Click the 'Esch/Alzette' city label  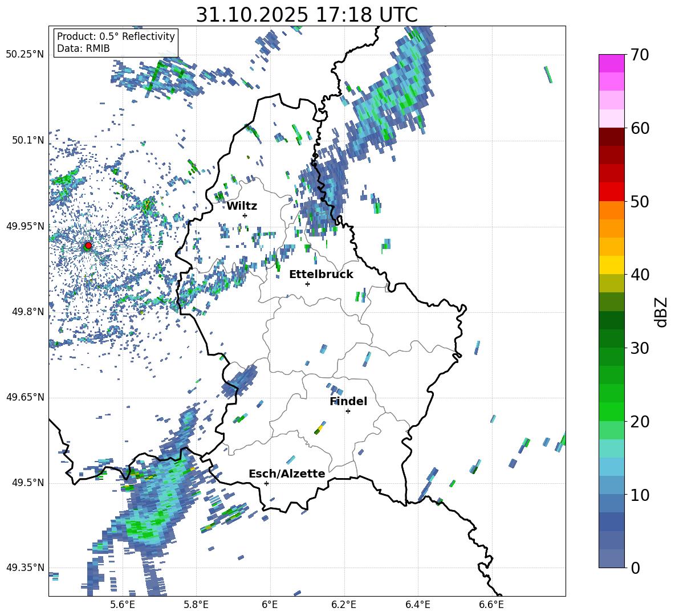pos(287,474)
